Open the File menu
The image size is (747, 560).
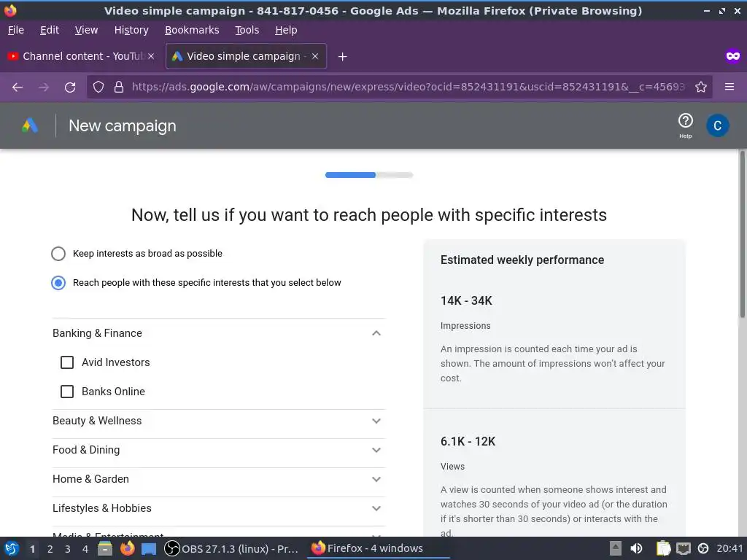coord(16,30)
